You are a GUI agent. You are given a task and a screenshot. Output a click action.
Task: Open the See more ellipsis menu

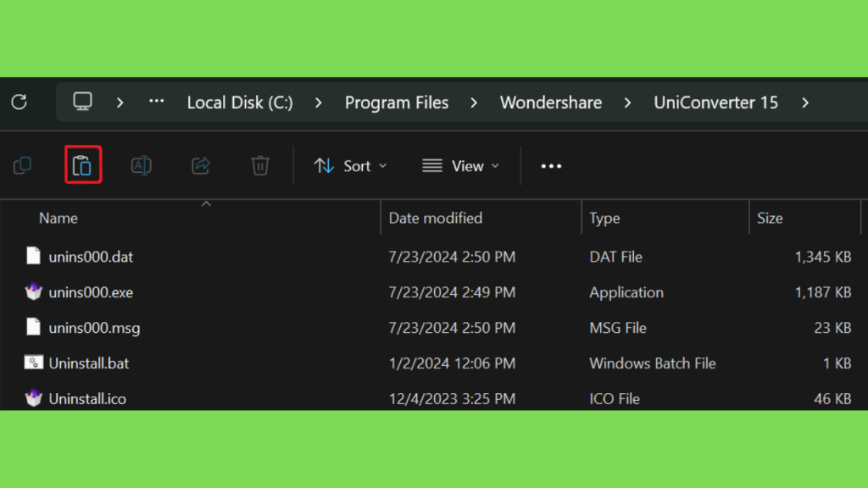551,166
